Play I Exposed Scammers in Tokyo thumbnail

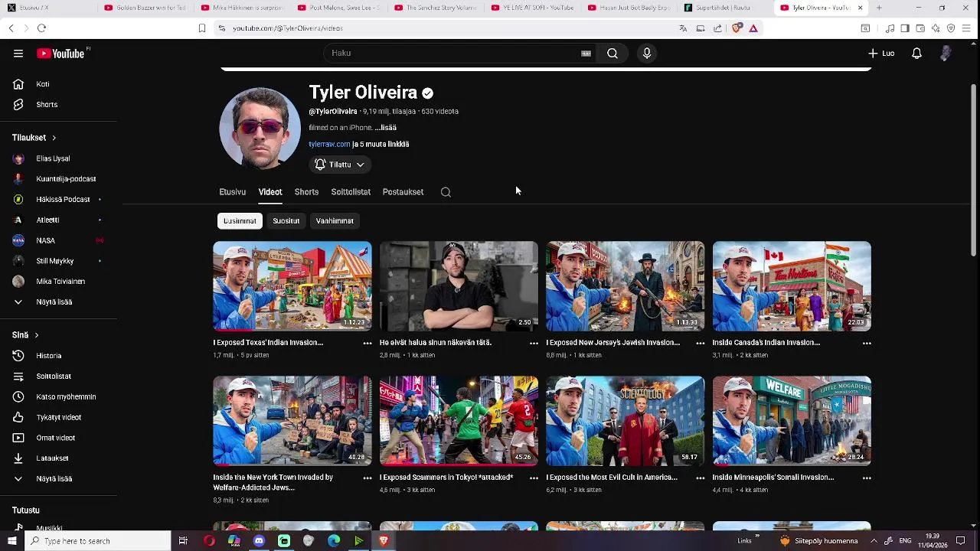coord(459,421)
